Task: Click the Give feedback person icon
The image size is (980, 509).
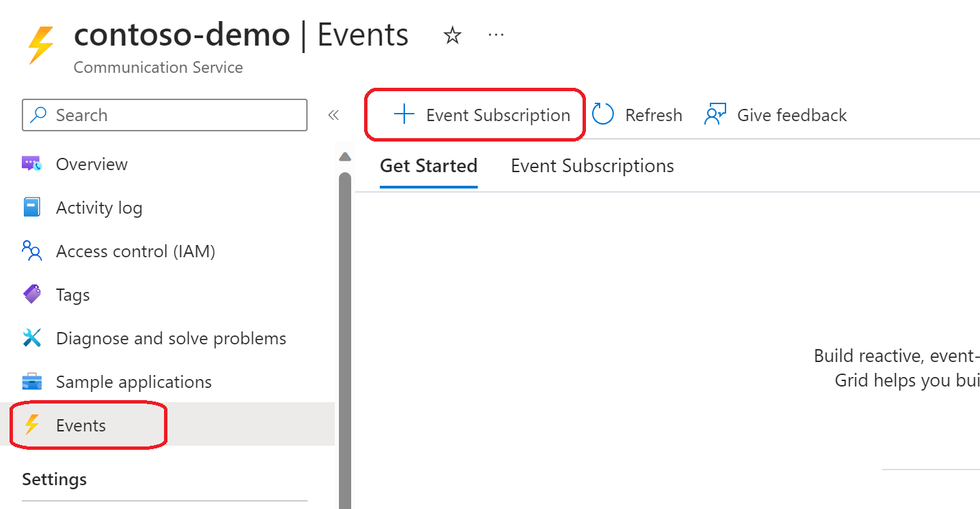Action: [715, 114]
